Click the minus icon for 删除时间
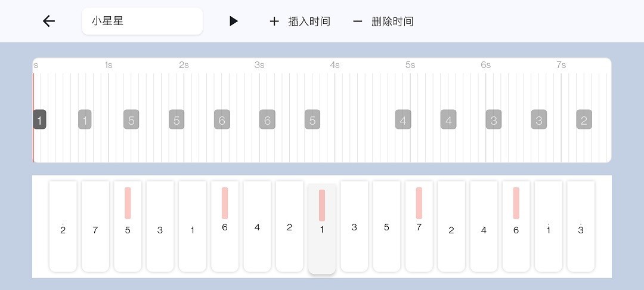Image resolution: width=644 pixels, height=290 pixels. (358, 21)
